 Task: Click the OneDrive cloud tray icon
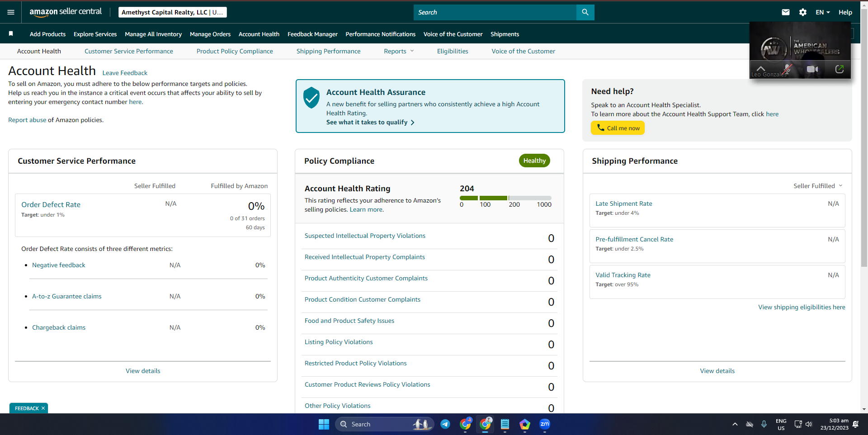pos(750,424)
